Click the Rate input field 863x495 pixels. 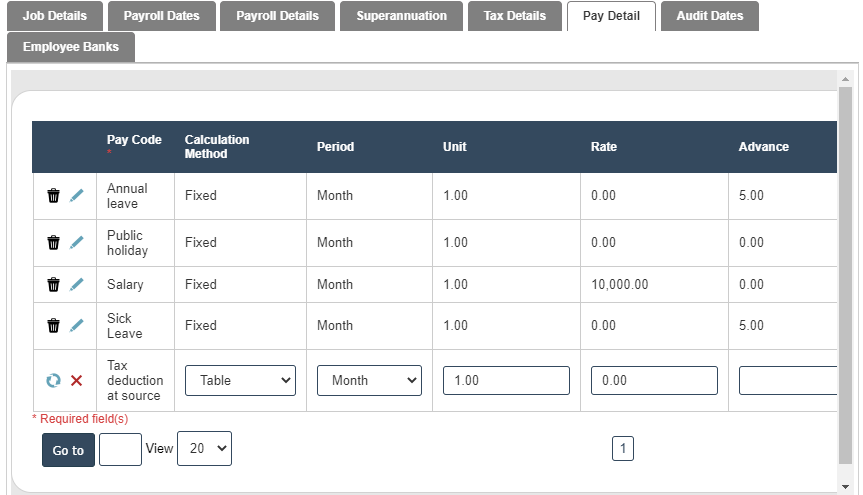tap(654, 380)
